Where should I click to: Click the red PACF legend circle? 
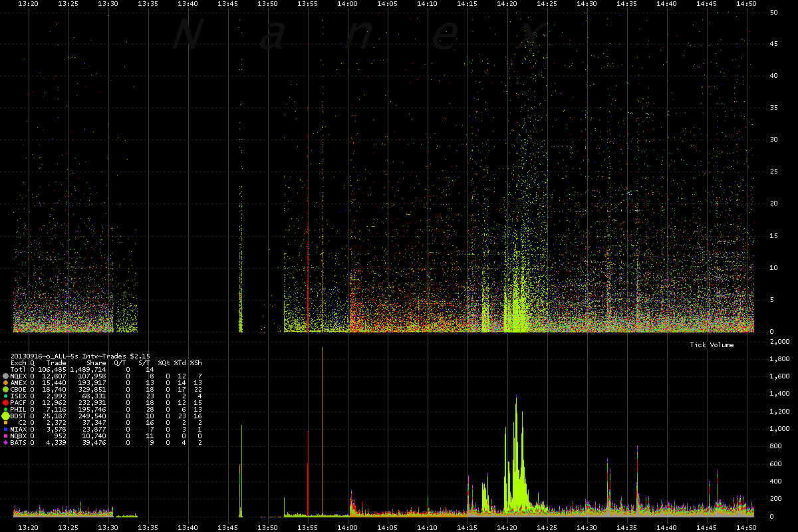(5, 403)
